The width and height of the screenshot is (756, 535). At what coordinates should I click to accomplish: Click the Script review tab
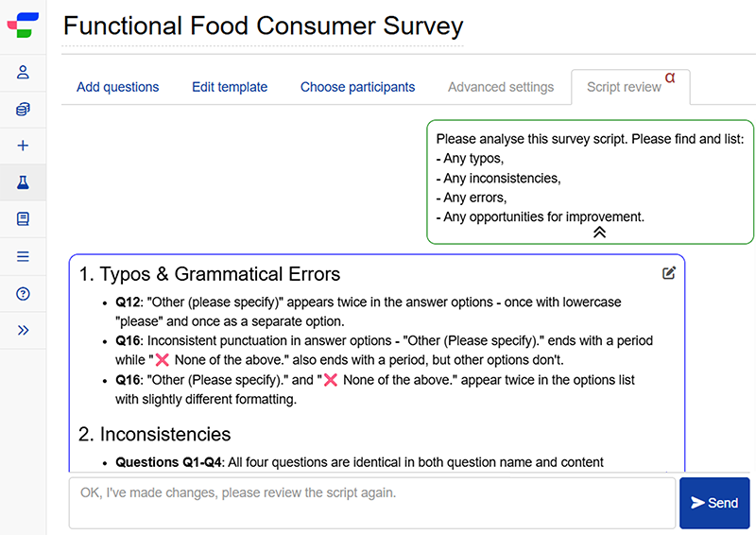tap(624, 87)
